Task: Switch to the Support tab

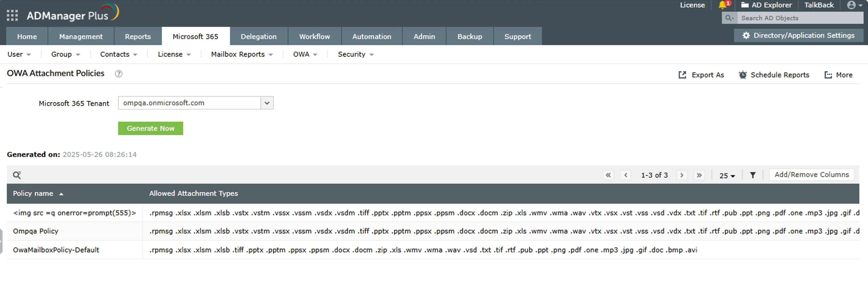Action: pyautogui.click(x=518, y=36)
